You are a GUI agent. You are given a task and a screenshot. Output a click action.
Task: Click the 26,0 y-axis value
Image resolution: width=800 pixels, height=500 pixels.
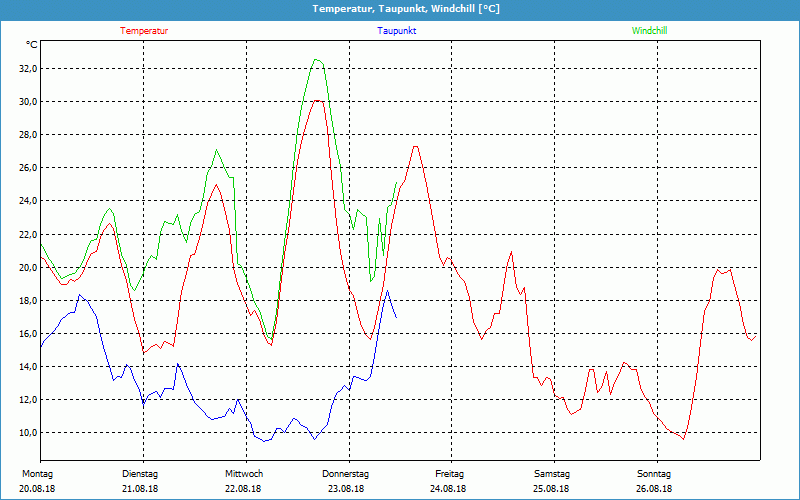coord(28,168)
